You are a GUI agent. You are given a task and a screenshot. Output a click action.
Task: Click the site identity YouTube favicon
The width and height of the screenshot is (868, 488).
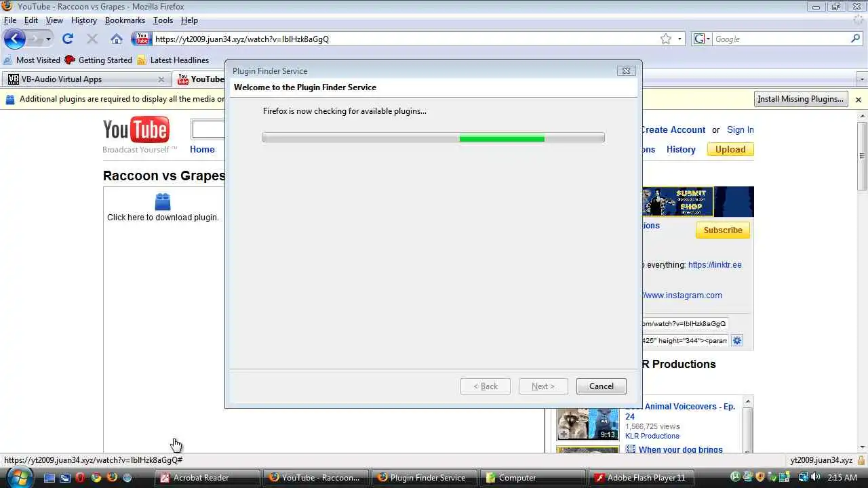(x=141, y=39)
